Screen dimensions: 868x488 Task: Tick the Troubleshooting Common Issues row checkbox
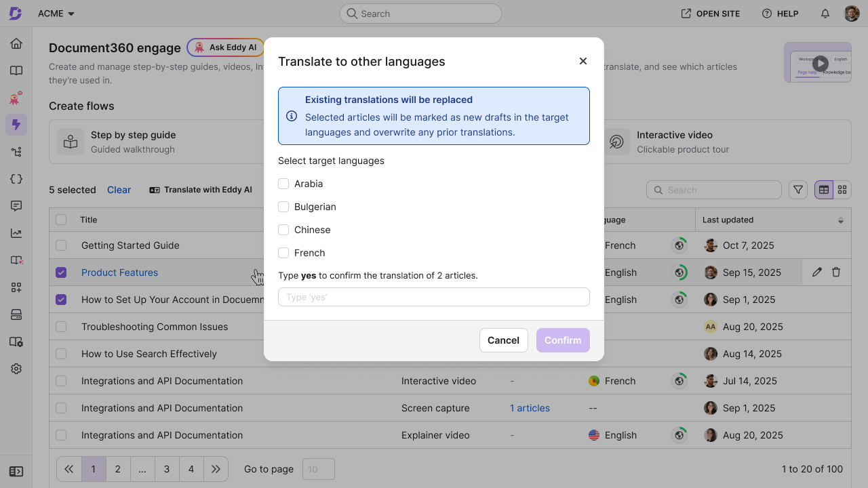[61, 327]
